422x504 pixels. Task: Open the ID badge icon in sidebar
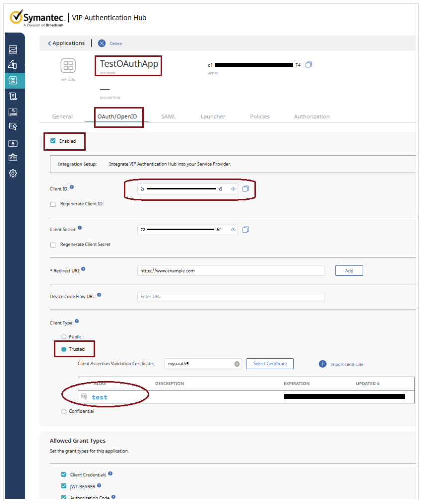(13, 157)
